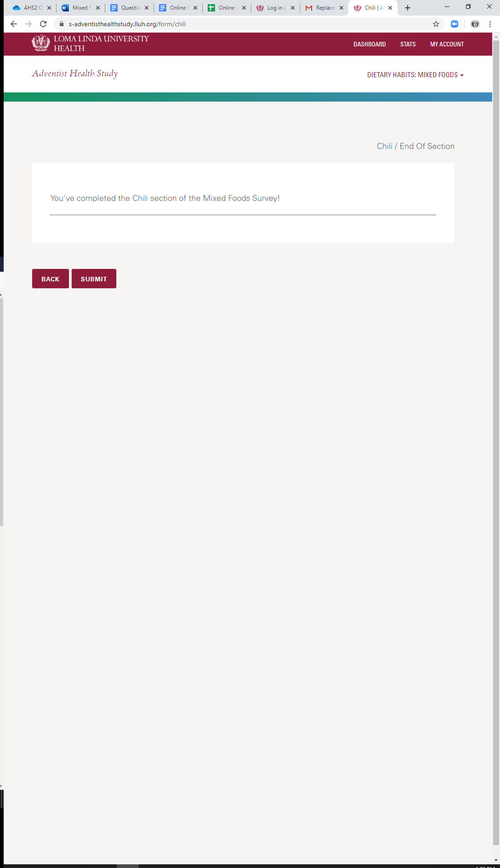Image resolution: width=500 pixels, height=868 pixels.
Task: Open My Account menu
Action: (447, 44)
